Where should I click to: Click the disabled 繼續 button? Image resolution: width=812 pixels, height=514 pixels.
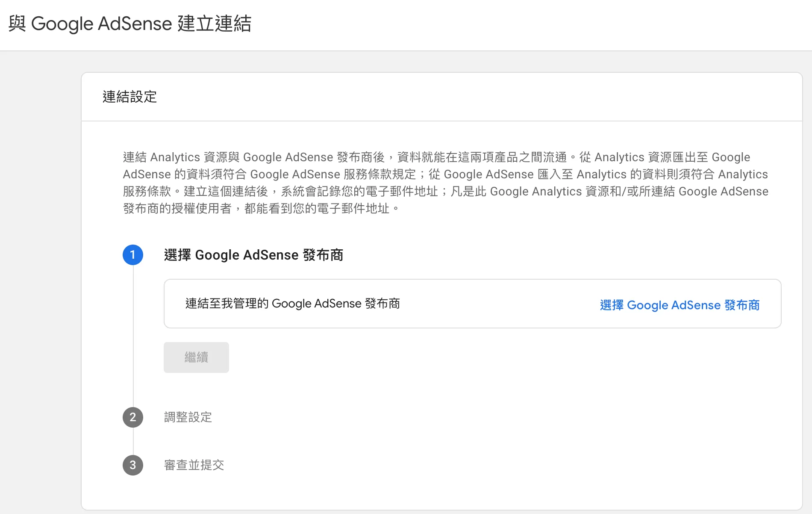(x=196, y=357)
